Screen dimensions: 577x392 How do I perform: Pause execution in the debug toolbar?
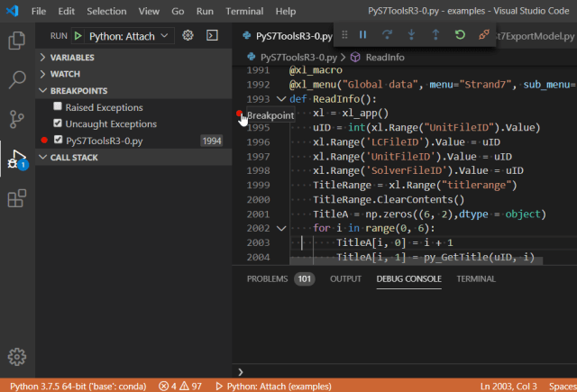pyautogui.click(x=362, y=35)
